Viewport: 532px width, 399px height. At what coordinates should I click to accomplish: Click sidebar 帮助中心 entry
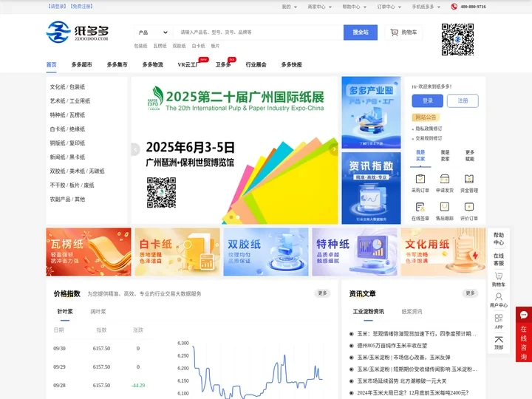tap(499, 239)
